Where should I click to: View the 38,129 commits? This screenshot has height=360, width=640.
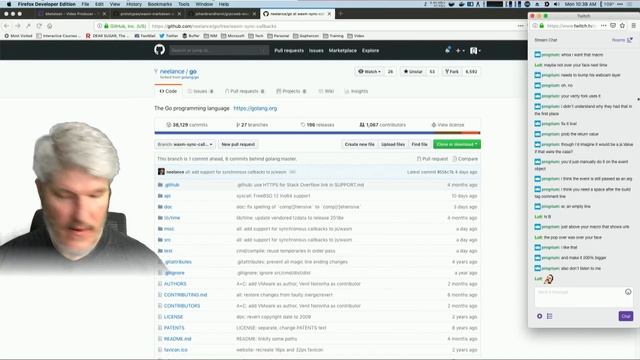(x=187, y=125)
